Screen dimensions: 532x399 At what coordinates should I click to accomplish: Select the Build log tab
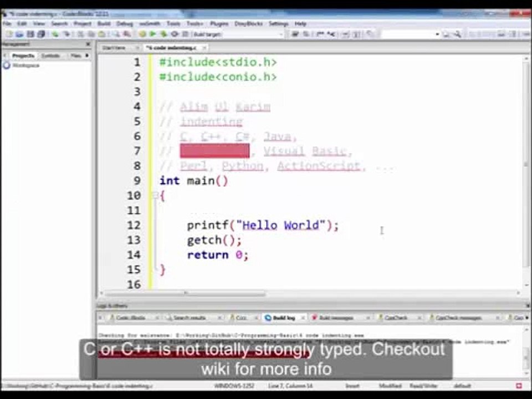284,318
